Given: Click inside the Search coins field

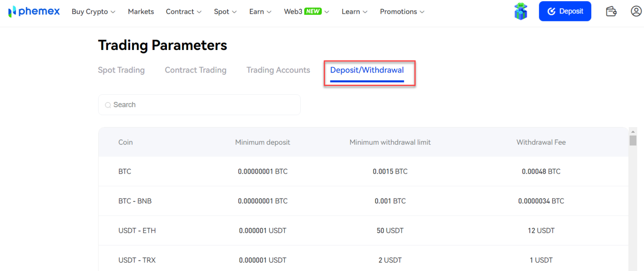Looking at the screenshot, I should coord(199,104).
